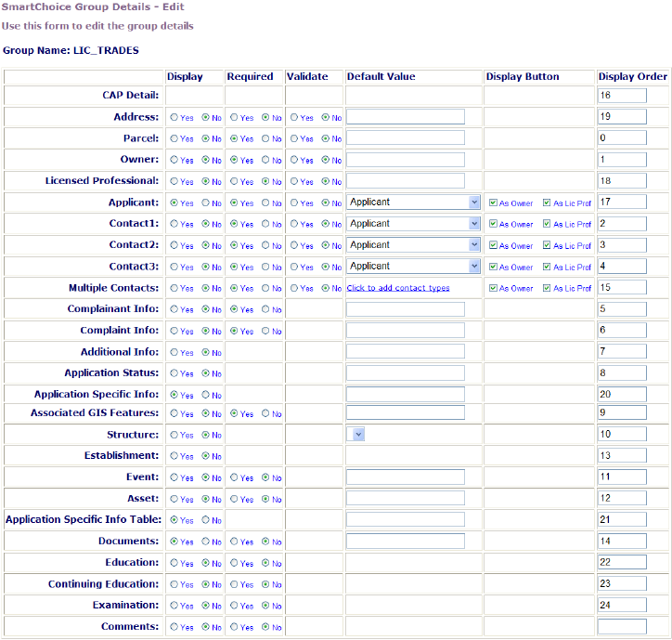This screenshot has width=672, height=640.
Task: Click CAP Detail display order field
Action: click(x=622, y=96)
